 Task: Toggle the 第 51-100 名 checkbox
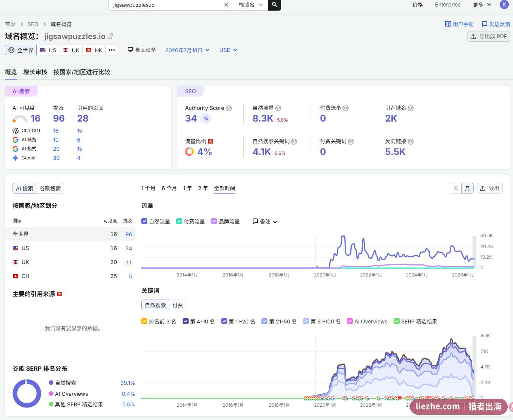click(306, 321)
